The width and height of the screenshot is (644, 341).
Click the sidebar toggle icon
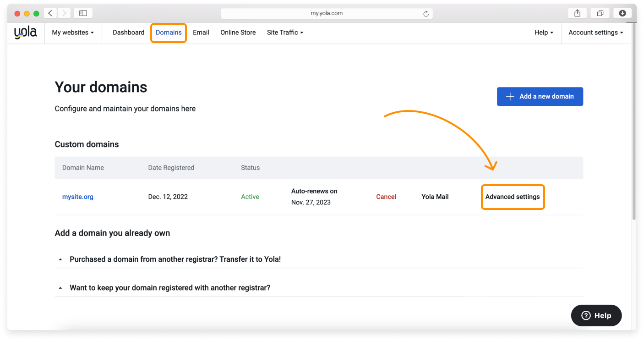click(x=83, y=13)
